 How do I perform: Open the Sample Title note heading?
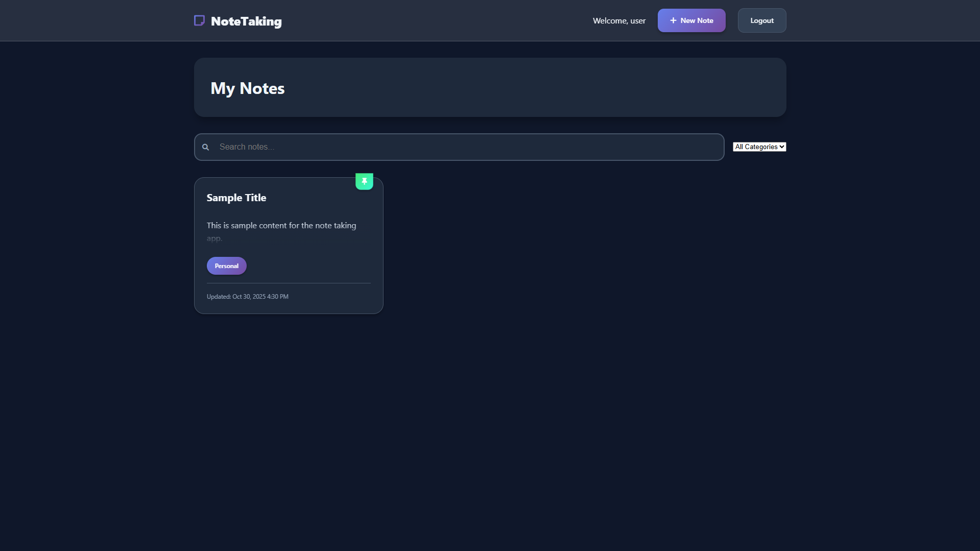[236, 198]
